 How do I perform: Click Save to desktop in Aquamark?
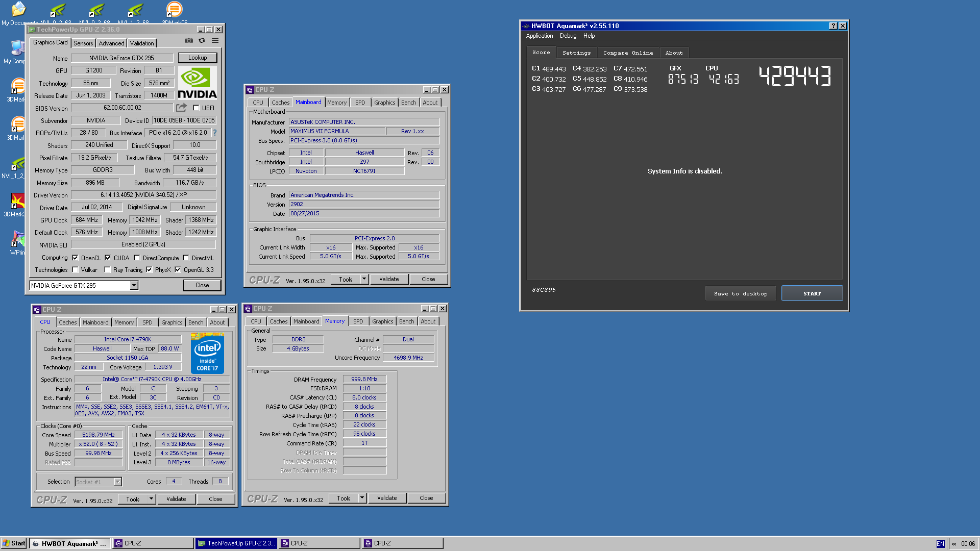741,293
